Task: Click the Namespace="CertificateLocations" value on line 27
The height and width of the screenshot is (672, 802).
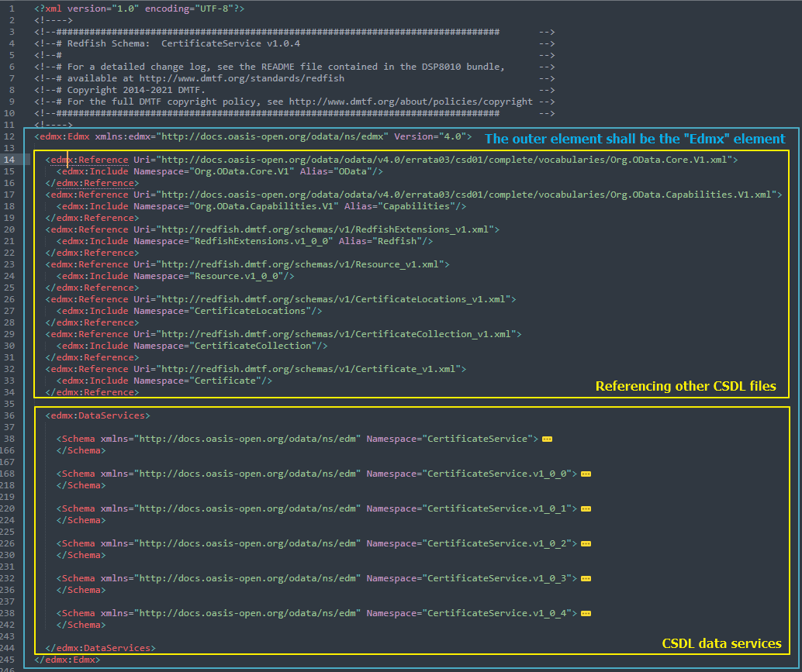Action: tap(223, 311)
